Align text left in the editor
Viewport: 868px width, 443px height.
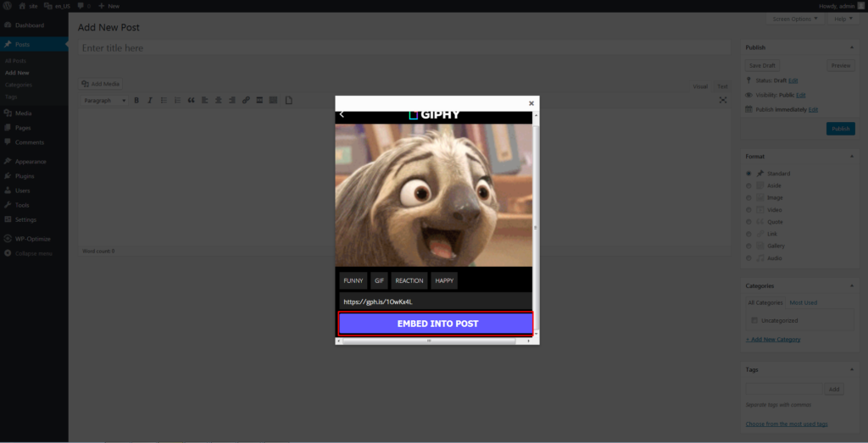pos(205,100)
